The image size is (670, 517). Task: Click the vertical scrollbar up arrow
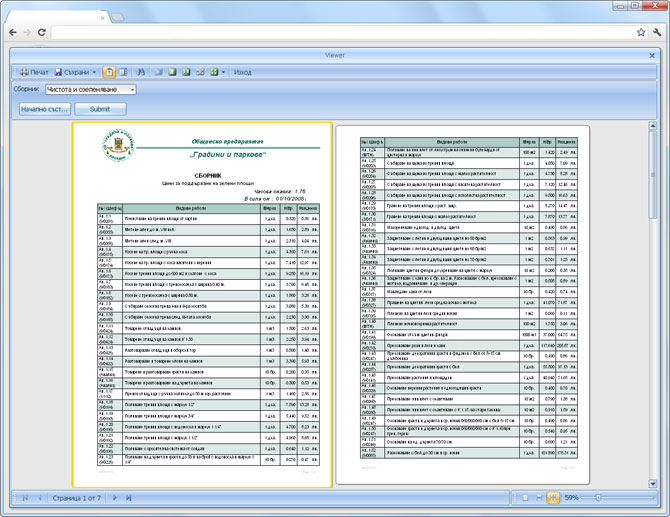(652, 126)
